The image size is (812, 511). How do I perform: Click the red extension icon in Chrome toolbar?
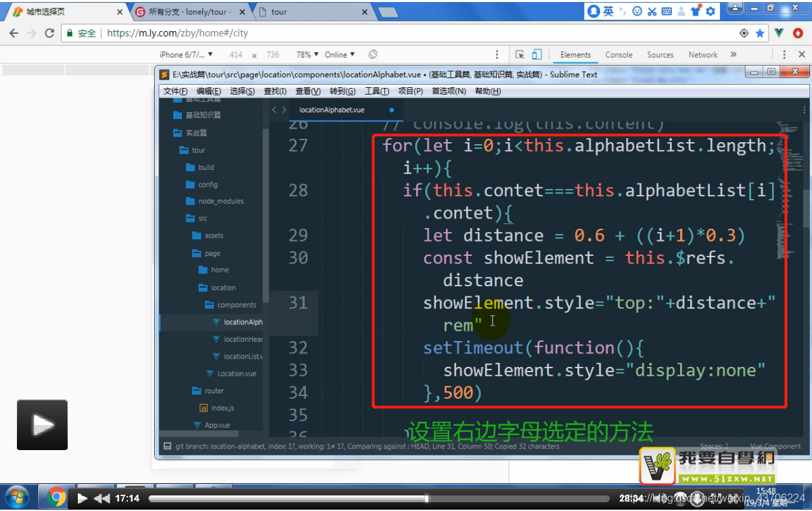click(x=798, y=32)
